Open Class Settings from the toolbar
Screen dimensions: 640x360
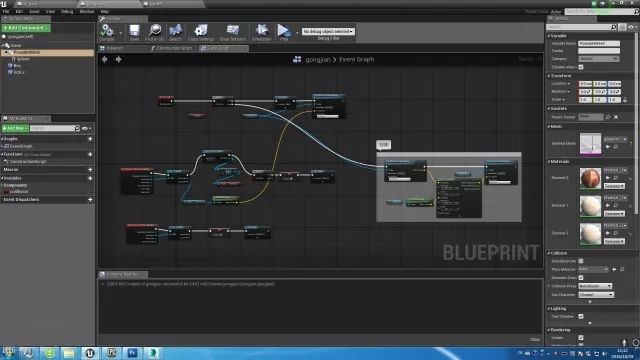pos(201,32)
